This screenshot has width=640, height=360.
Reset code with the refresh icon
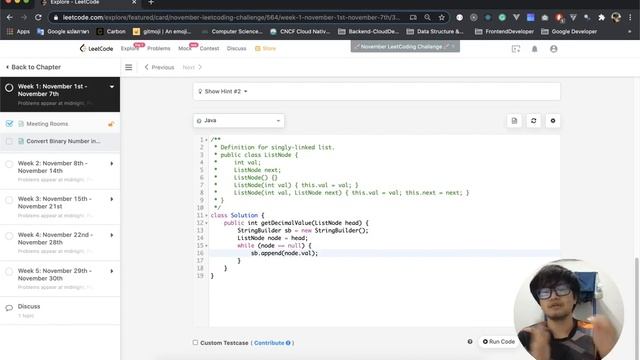[x=533, y=121]
